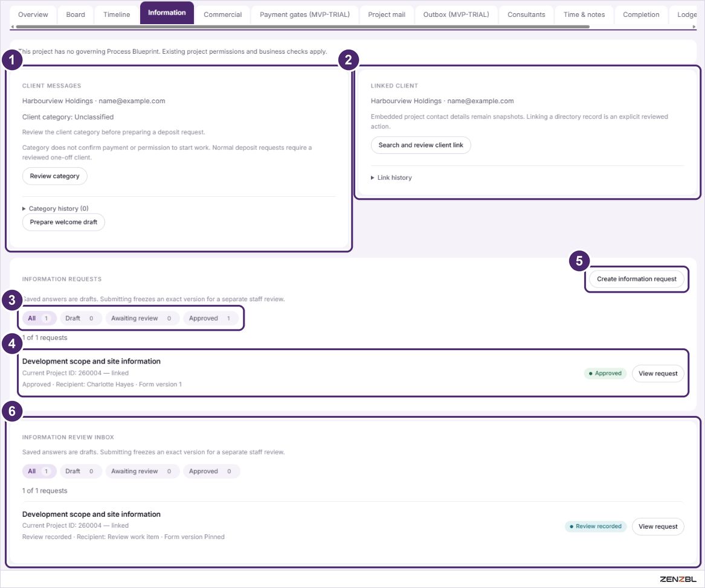Image resolution: width=705 pixels, height=588 pixels.
Task: Select the Information tab
Action: (167, 13)
